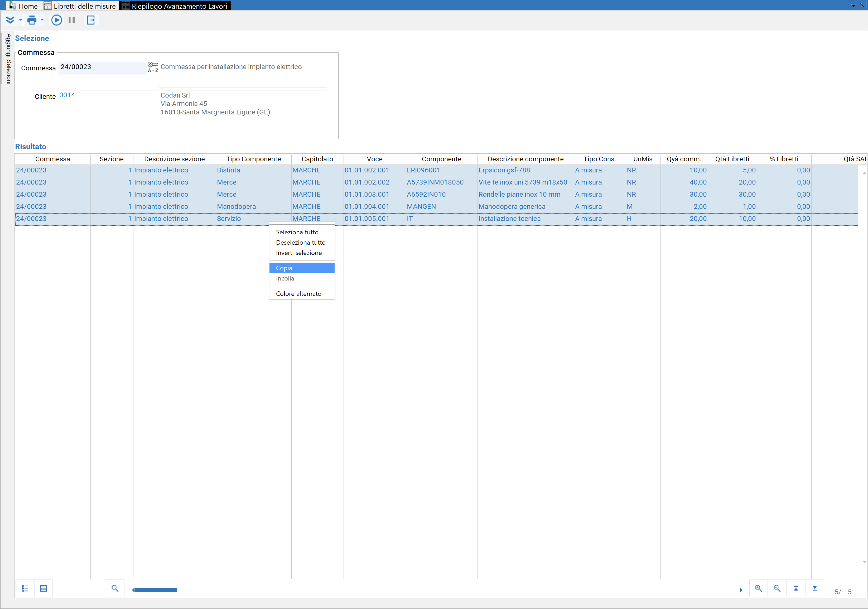
Task: Open the Aggiungi Selezioni side panel
Action: 8,59
